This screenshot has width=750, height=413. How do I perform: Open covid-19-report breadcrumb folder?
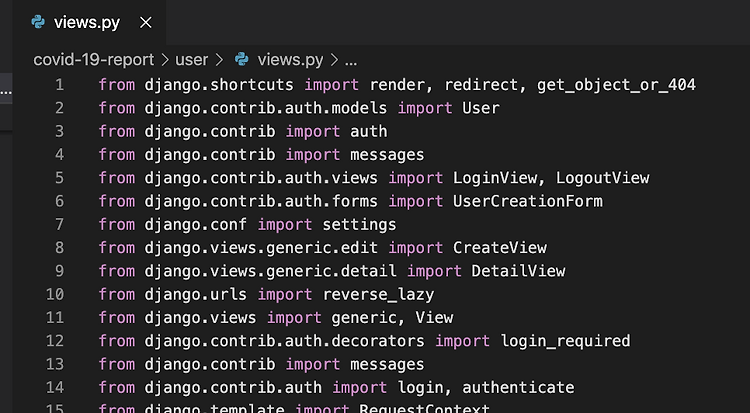(94, 60)
